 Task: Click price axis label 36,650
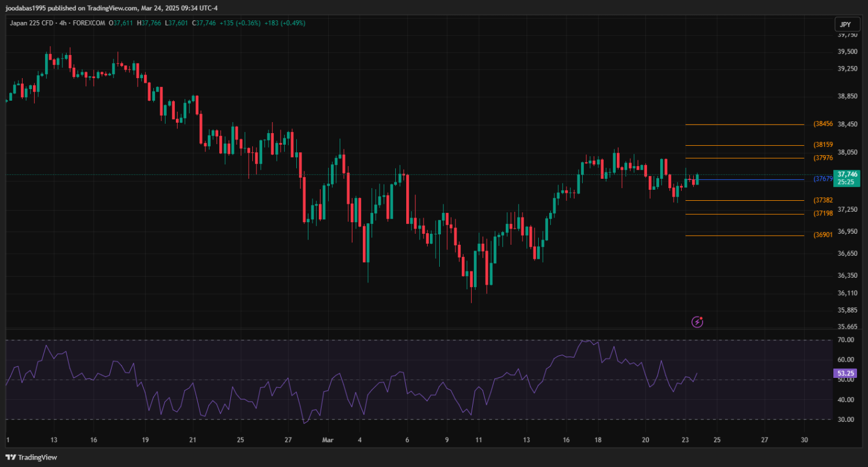click(x=847, y=253)
